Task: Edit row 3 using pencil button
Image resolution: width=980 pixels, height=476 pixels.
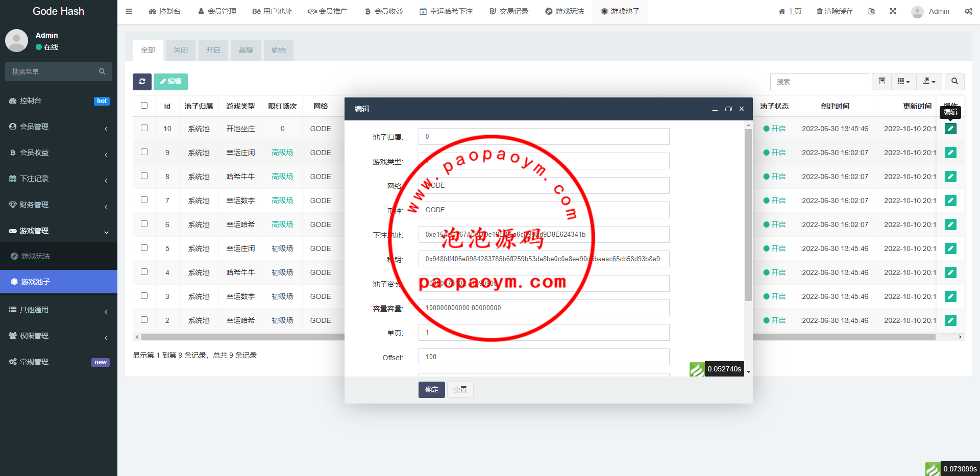Action: 950,296
